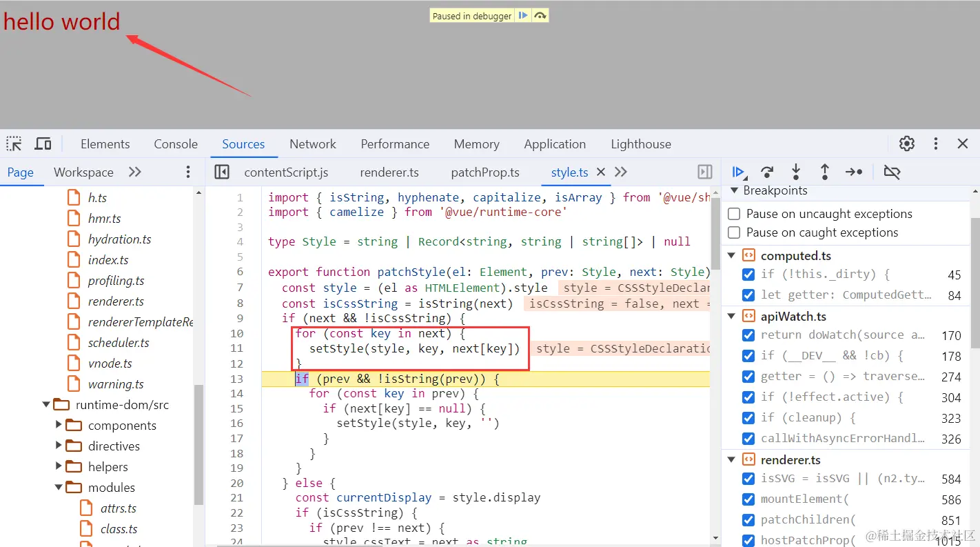Switch to contentScript.js file tab
Image resolution: width=980 pixels, height=547 pixels.
(x=286, y=172)
